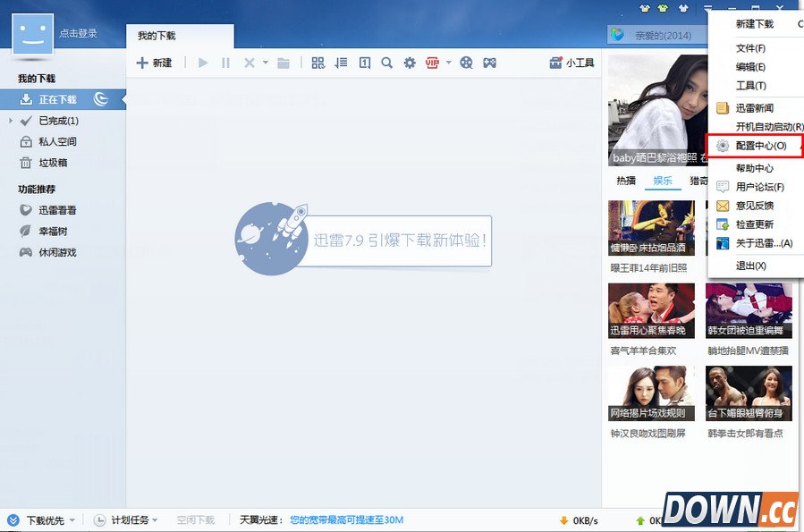Pause all downloads with the pause icon
This screenshot has height=532, width=804.
point(225,63)
